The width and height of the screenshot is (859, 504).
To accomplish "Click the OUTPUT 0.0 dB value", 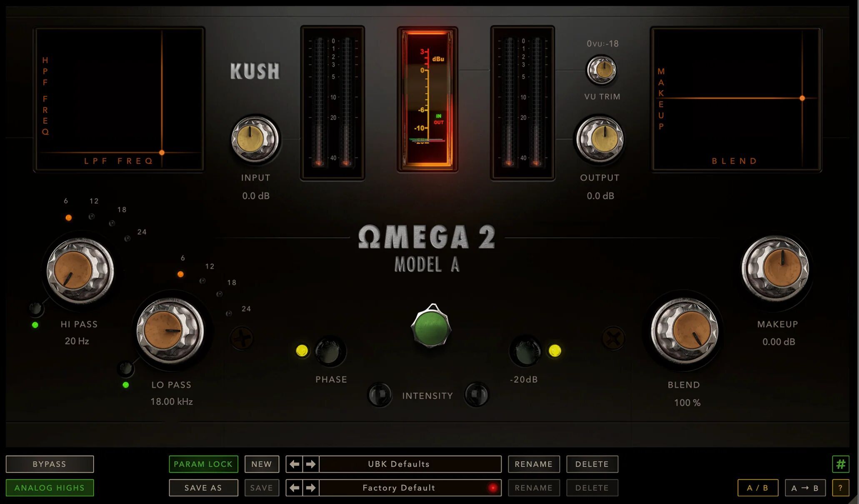I will pos(600,196).
